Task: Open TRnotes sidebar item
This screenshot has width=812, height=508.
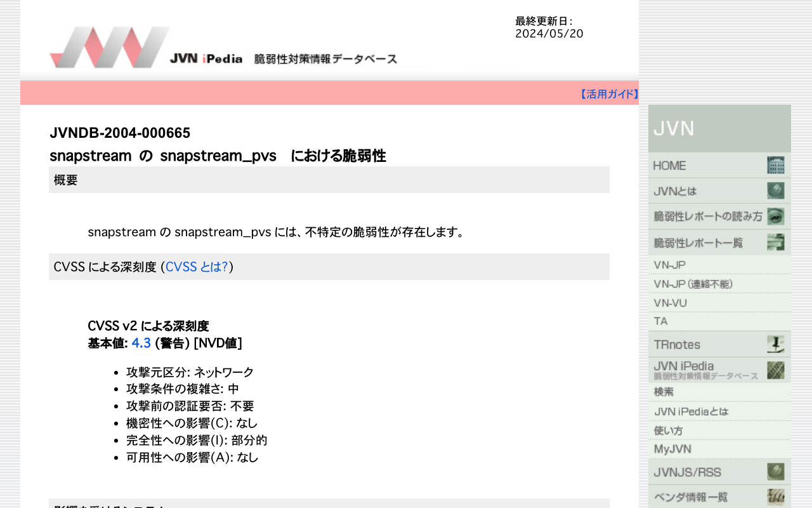Action: pyautogui.click(x=719, y=344)
